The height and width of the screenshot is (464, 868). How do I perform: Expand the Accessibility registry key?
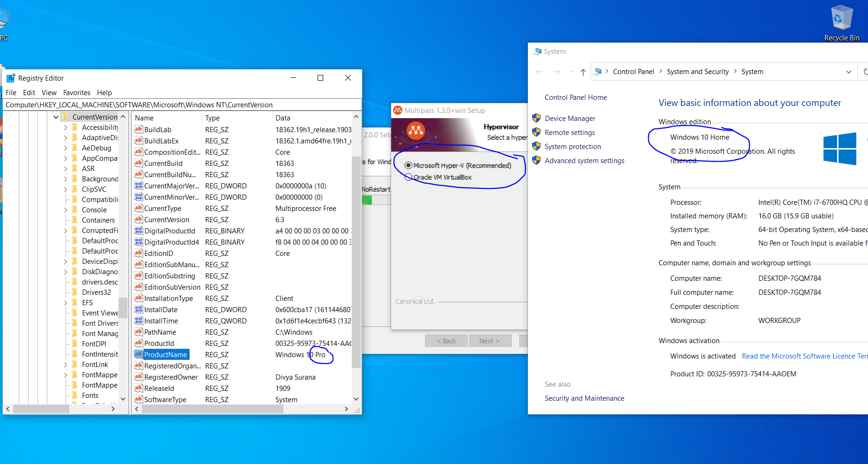click(x=66, y=127)
